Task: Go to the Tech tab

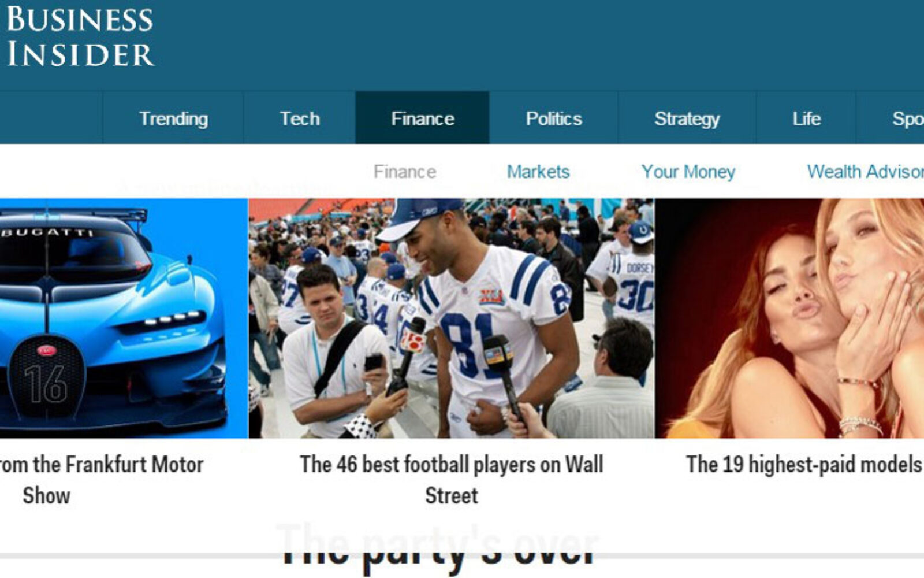Action: coord(299,118)
